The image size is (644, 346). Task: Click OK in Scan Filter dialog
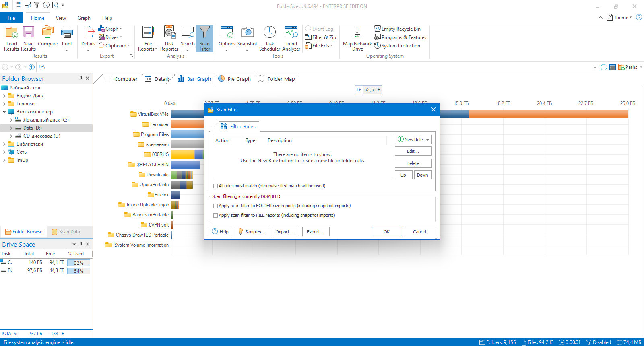pos(387,232)
